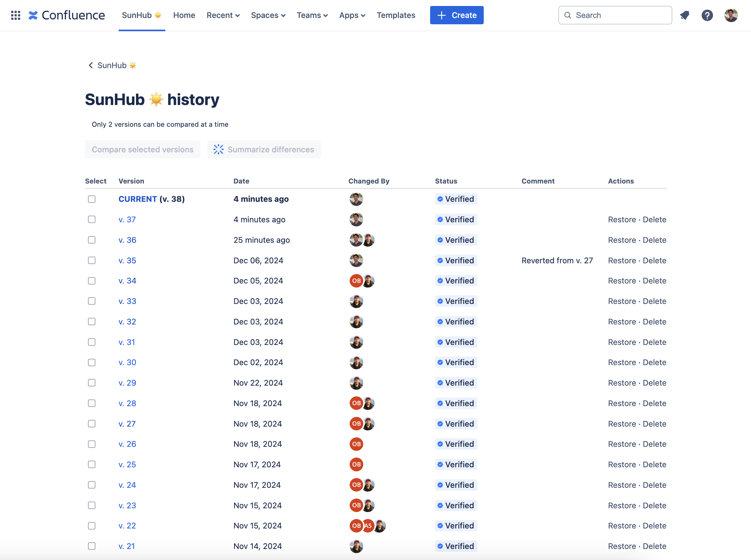751x560 pixels.
Task: Restore version 35
Action: [x=622, y=260]
